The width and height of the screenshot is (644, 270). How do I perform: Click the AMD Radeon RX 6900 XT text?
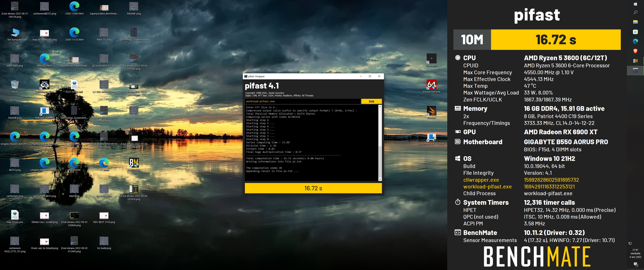[x=561, y=132]
